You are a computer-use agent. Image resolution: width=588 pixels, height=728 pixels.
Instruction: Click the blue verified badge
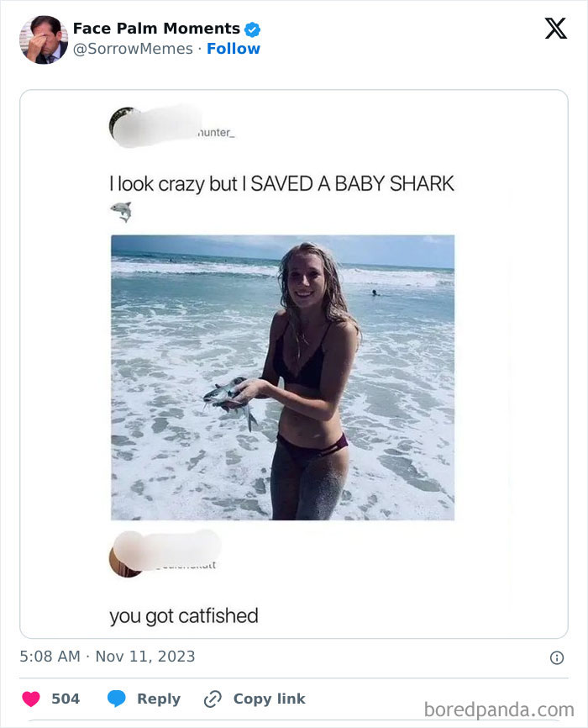click(252, 29)
